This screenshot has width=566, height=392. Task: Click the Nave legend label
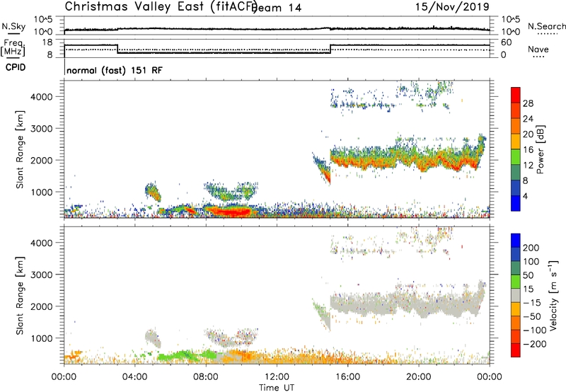coord(538,49)
